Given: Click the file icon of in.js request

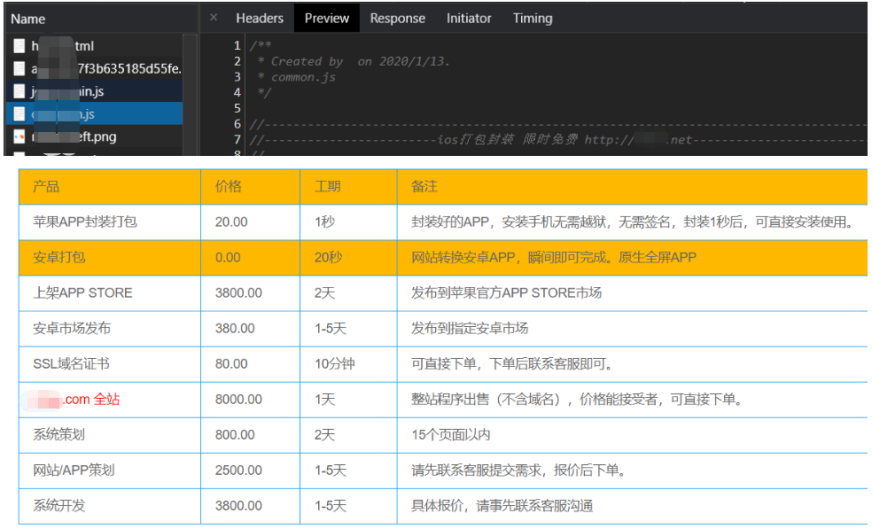Looking at the screenshot, I should (x=19, y=91).
